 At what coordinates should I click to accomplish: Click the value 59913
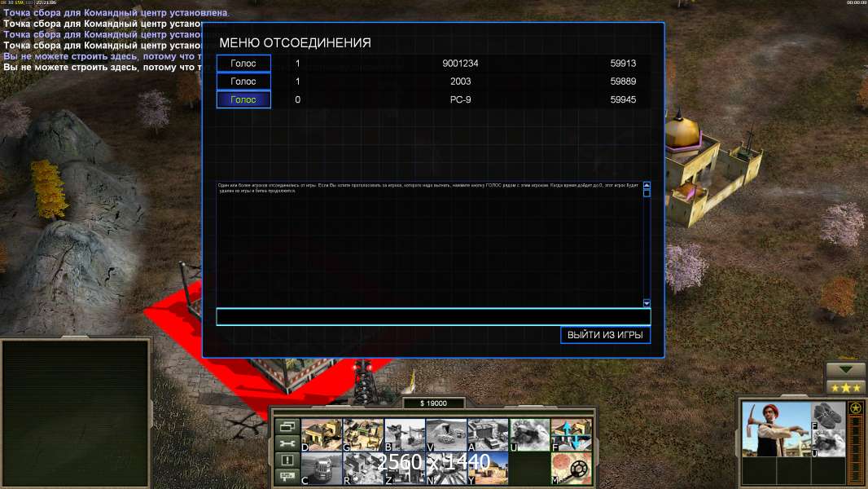click(x=623, y=63)
